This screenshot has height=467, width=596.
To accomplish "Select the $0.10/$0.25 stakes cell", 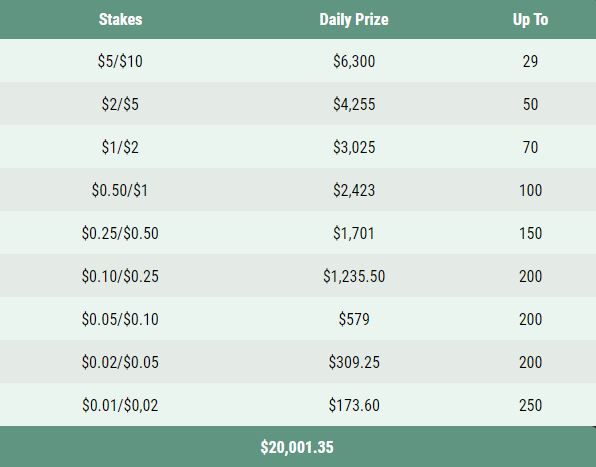I will coord(120,275).
